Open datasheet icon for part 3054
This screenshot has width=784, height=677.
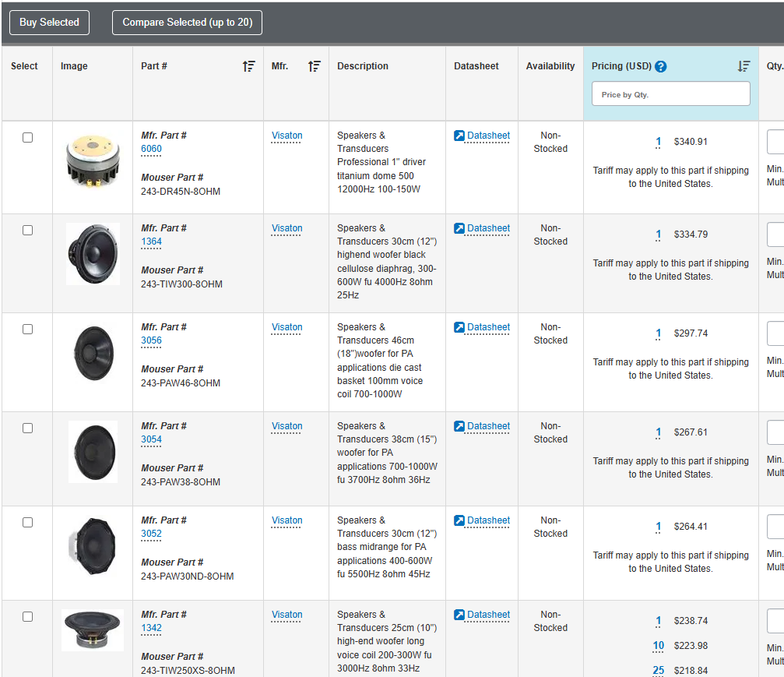tap(459, 426)
